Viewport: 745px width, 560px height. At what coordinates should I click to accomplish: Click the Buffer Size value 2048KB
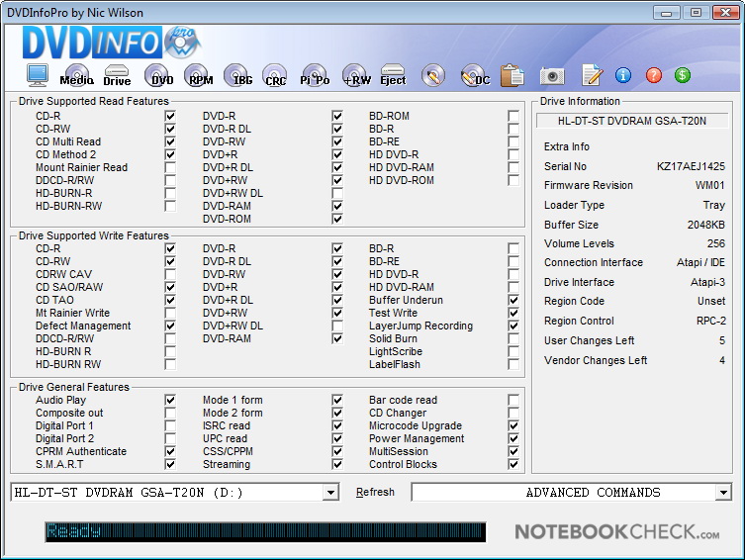[706, 225]
